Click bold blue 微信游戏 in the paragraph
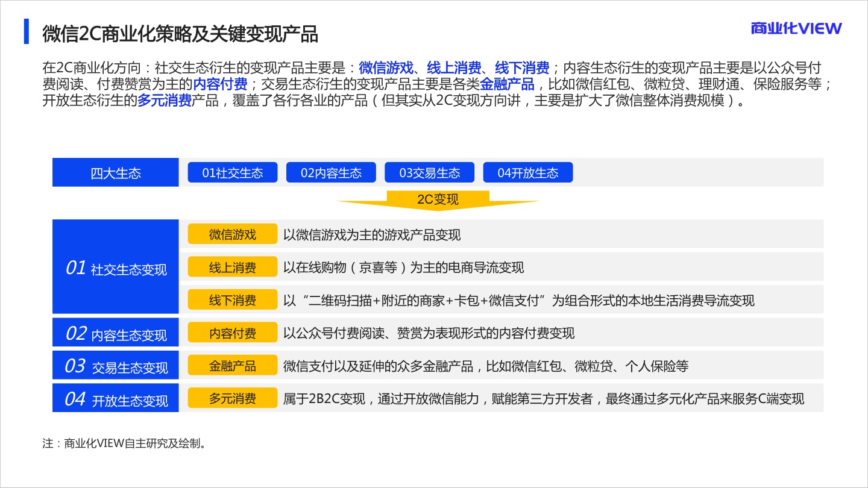The height and width of the screenshot is (488, 868). point(386,67)
